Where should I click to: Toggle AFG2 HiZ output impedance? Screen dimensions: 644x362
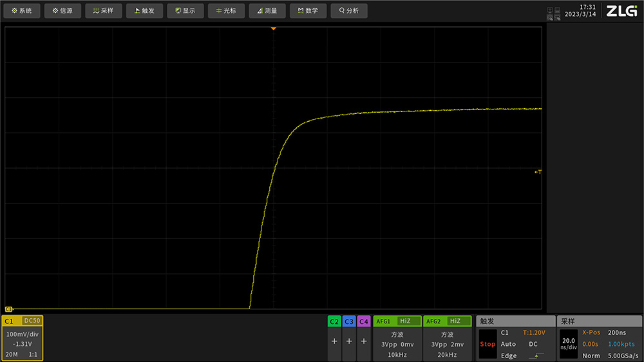455,321
